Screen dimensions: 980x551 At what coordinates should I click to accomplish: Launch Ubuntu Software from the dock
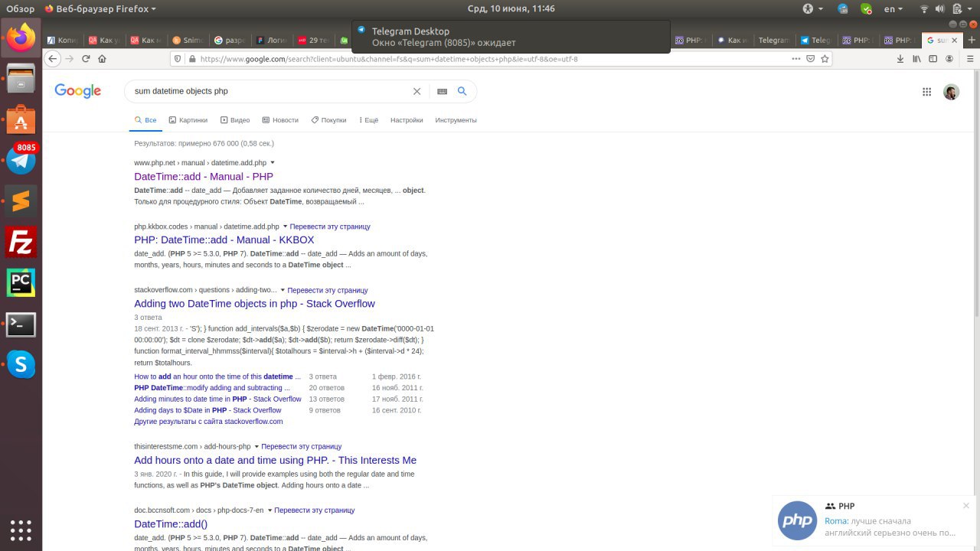click(x=21, y=119)
